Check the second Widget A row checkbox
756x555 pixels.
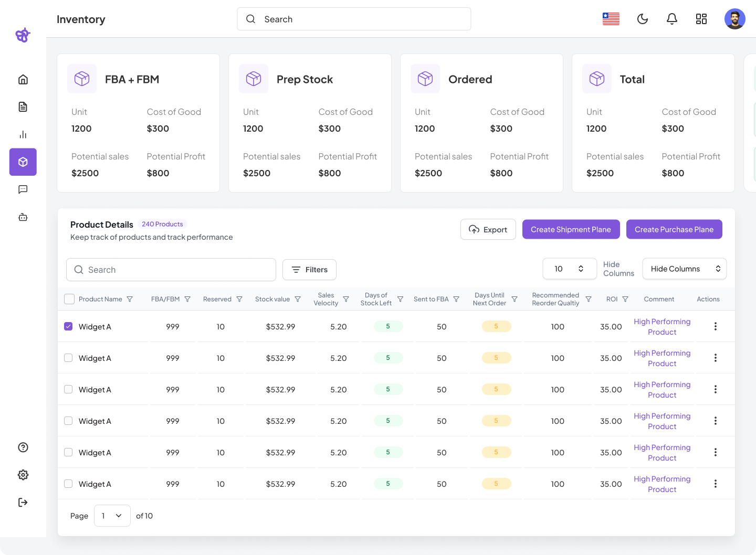pyautogui.click(x=68, y=358)
